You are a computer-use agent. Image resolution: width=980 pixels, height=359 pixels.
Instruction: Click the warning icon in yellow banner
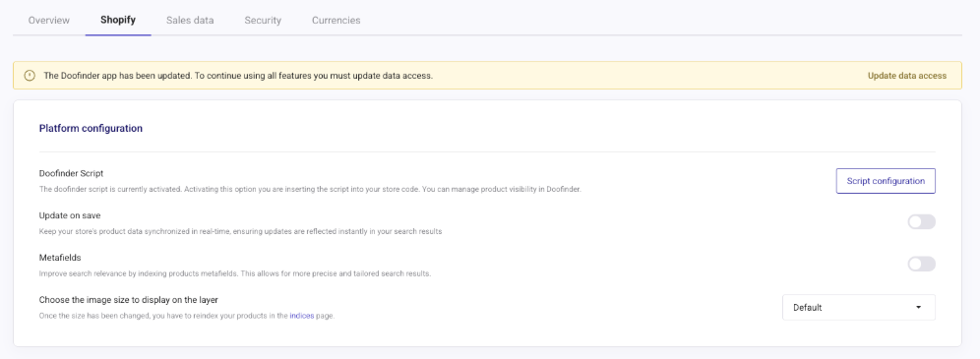(30, 76)
